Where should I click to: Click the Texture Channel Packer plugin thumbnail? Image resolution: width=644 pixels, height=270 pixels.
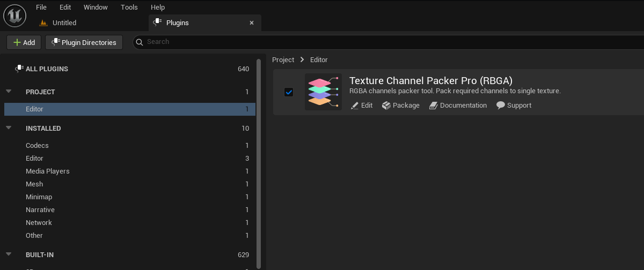click(323, 92)
